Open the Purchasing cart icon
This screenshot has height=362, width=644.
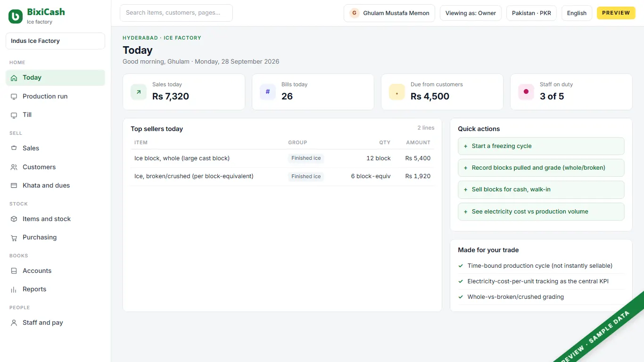click(x=14, y=238)
